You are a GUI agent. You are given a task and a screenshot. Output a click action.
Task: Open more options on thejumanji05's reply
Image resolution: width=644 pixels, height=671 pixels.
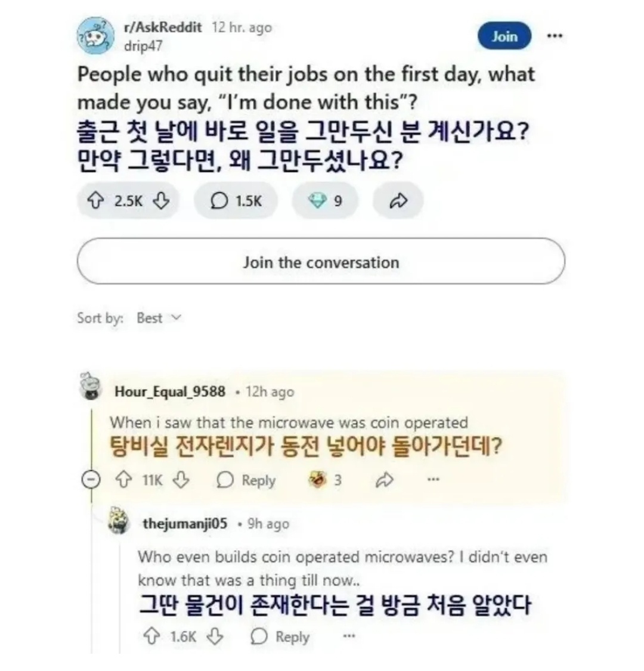349,636
